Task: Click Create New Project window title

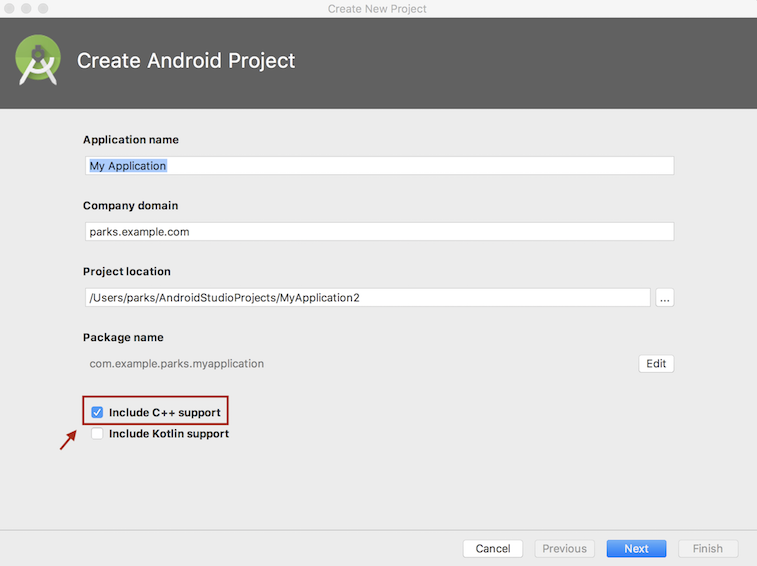Action: [377, 9]
